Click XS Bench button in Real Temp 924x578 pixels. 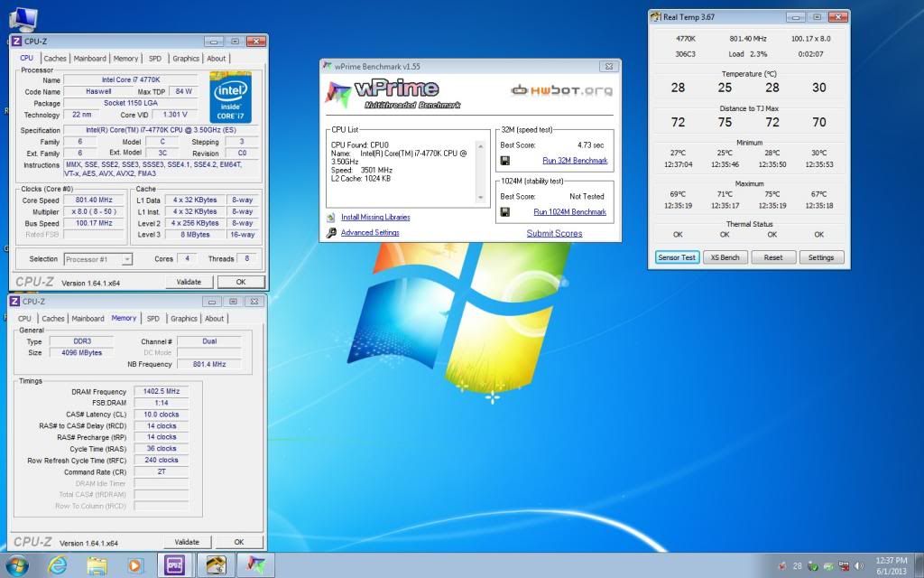(x=725, y=257)
